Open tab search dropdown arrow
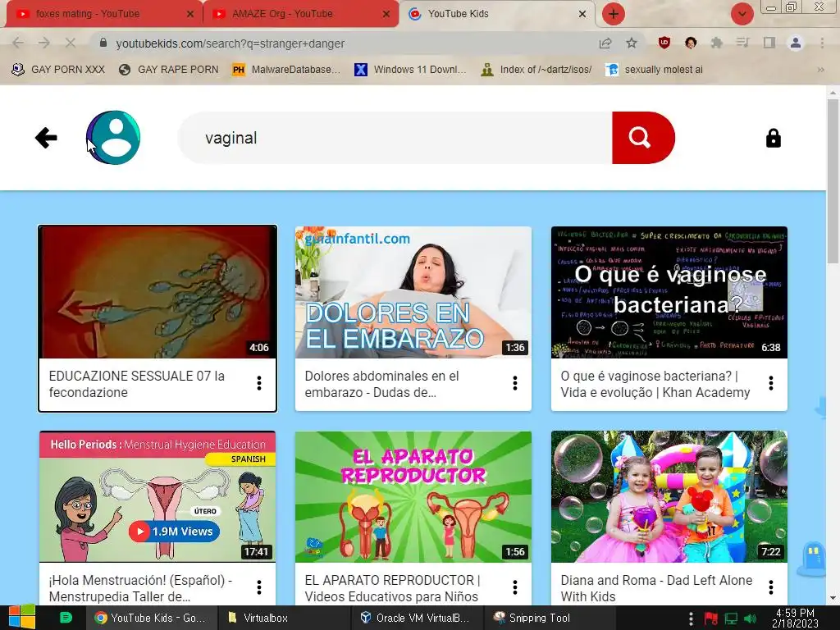This screenshot has height=630, width=840. [742, 14]
